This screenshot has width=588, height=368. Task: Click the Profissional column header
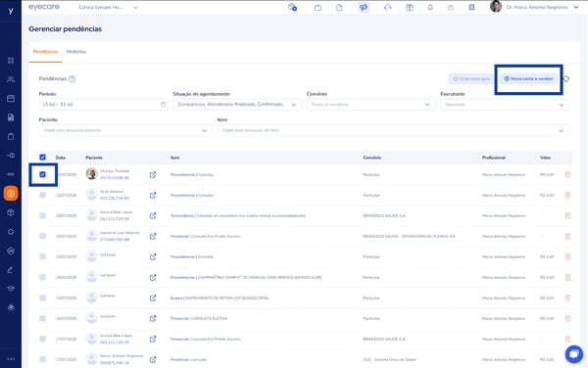494,158
